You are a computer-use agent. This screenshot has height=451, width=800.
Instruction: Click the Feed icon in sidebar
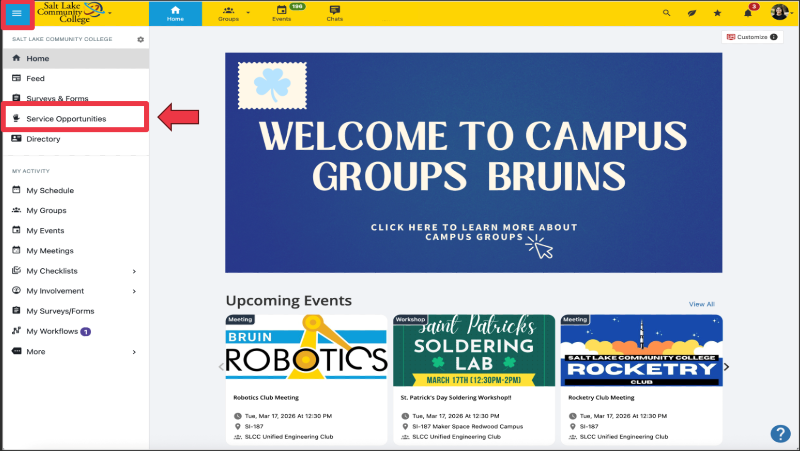tap(16, 78)
